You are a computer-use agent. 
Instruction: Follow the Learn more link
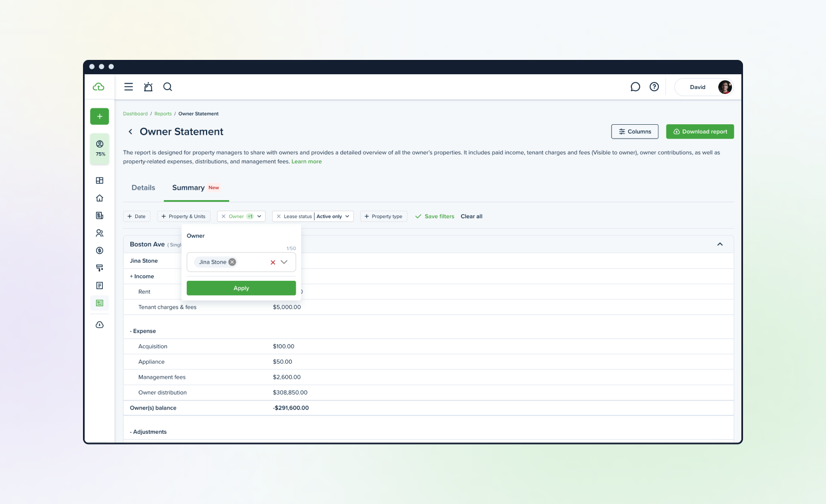306,162
